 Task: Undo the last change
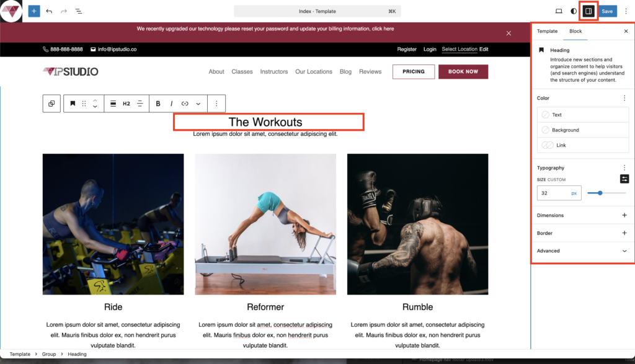tap(49, 11)
